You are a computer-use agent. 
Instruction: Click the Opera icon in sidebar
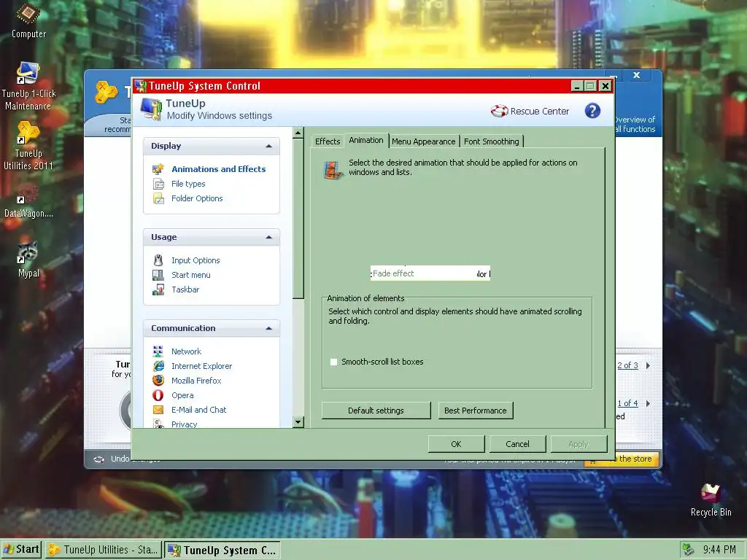click(158, 395)
